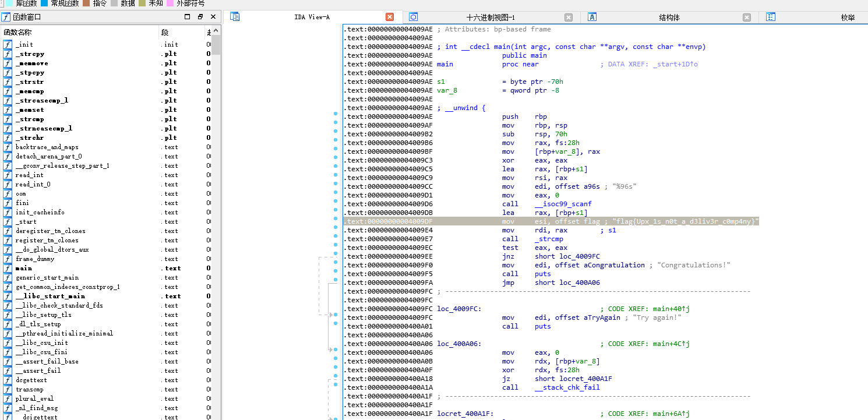Click the function window (函数窗口) title icon
The height and width of the screenshot is (420, 868).
6,17
